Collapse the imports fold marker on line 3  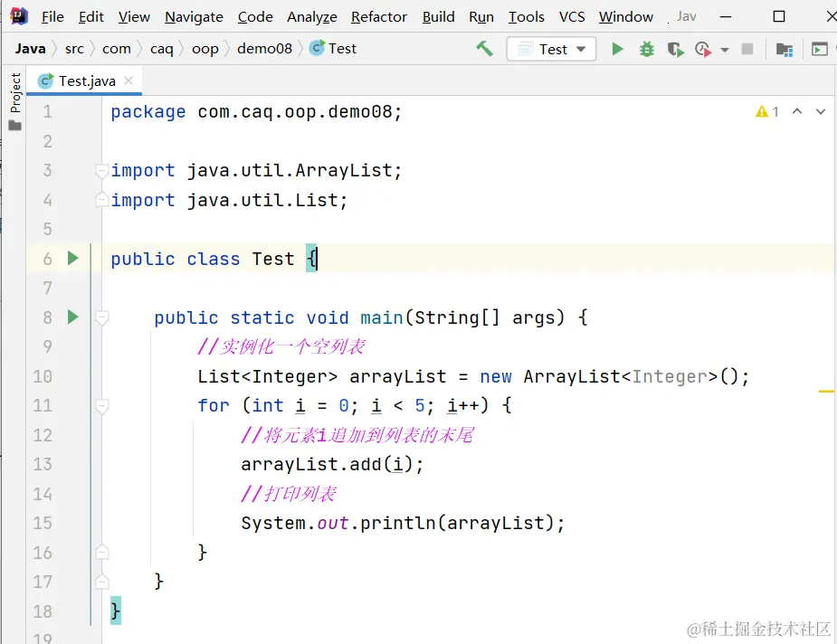(x=101, y=171)
